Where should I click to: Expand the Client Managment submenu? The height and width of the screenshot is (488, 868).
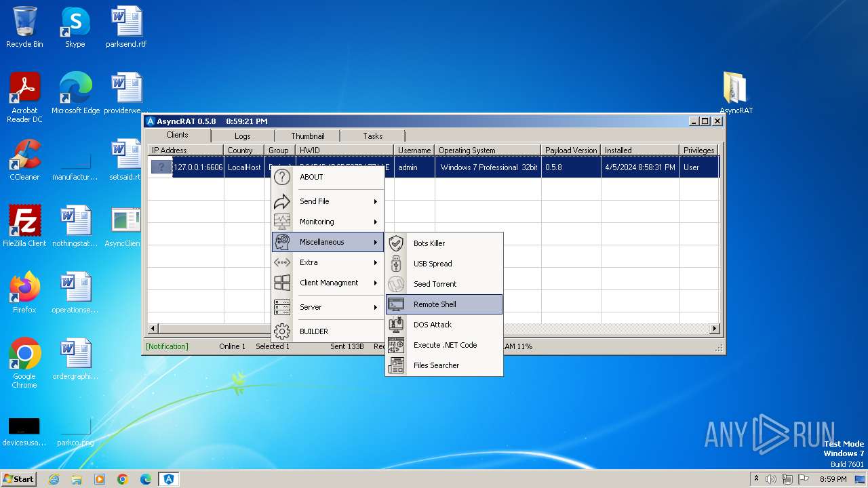(x=328, y=283)
